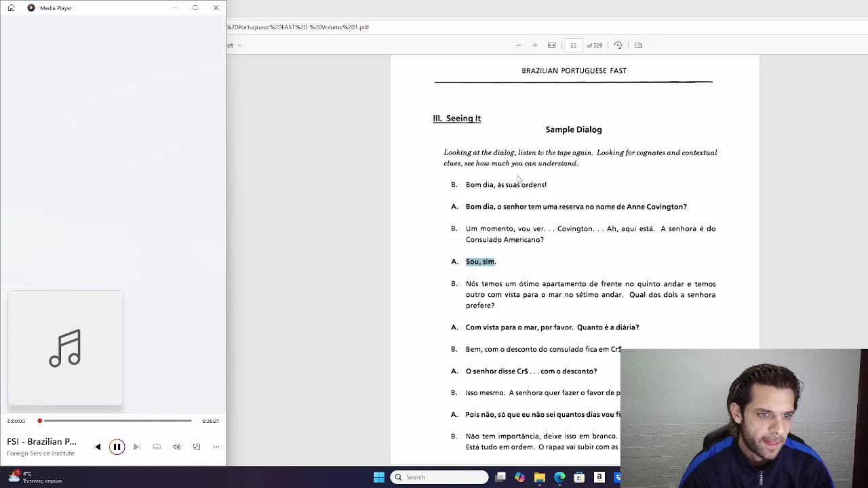Screen dimensions: 868x488
Task: Open Amazon from the taskbar
Action: tap(599, 477)
